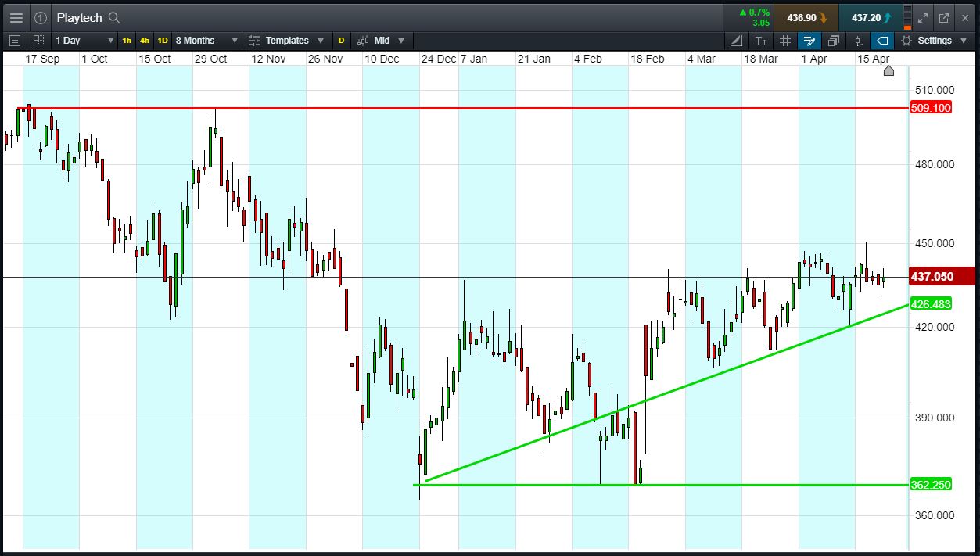This screenshot has width=980, height=556.
Task: Click the market depth ladder indicator
Action: pos(908,17)
